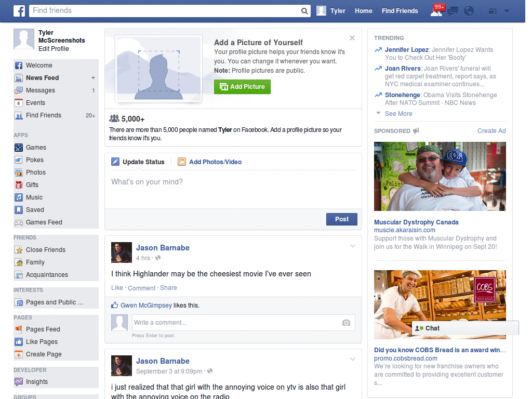Click the Welcome sidebar icon
The image size is (532, 399).
pyautogui.click(x=19, y=65)
